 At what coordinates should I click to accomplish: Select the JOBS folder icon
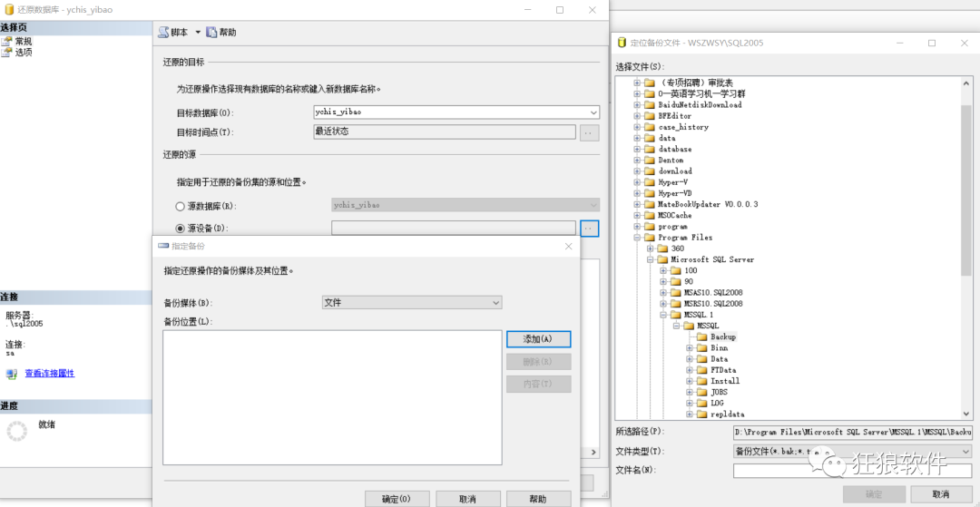point(701,392)
